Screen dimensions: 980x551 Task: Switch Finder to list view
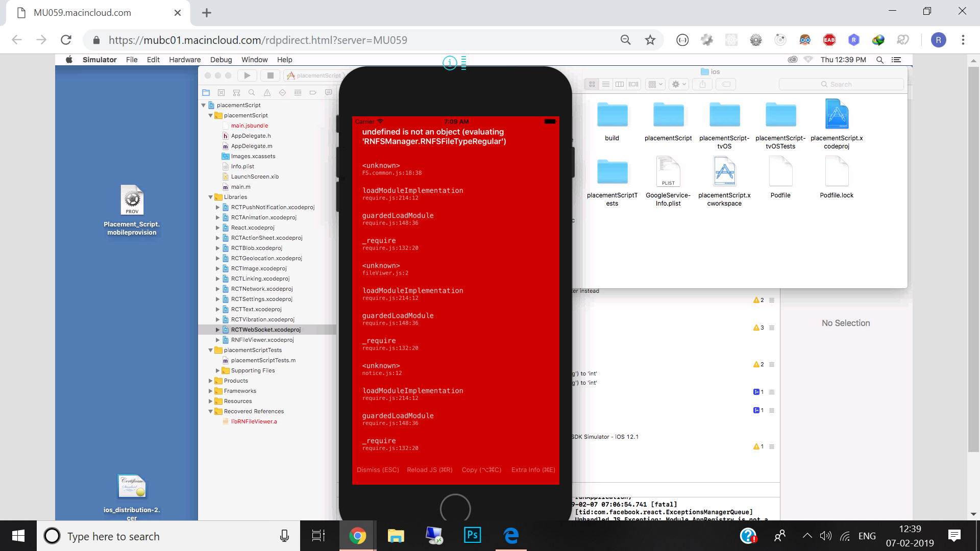point(606,84)
